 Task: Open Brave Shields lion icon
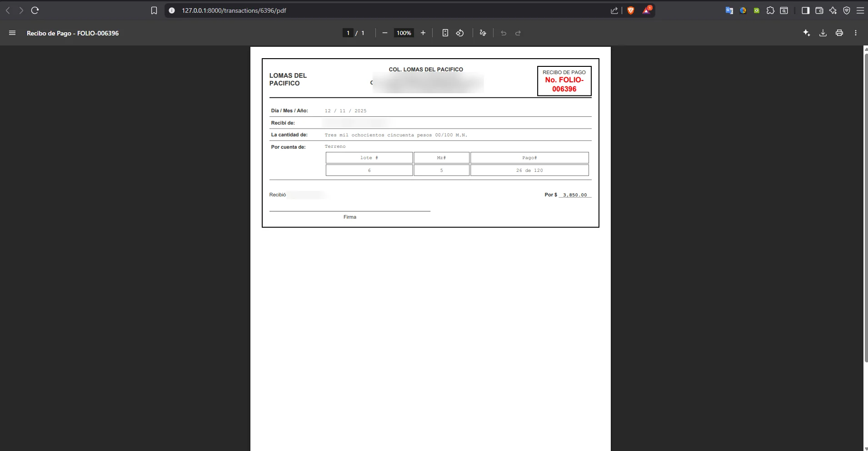pos(631,10)
